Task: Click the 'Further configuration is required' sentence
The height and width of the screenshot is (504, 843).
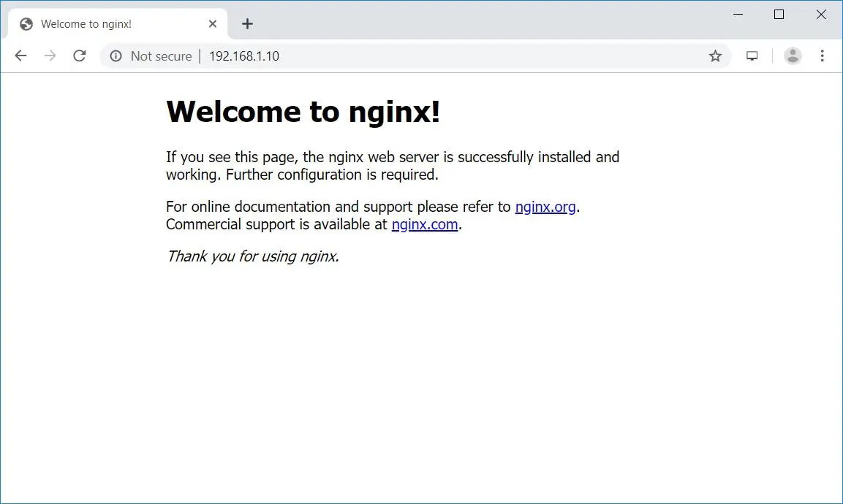Action: pyautogui.click(x=332, y=175)
